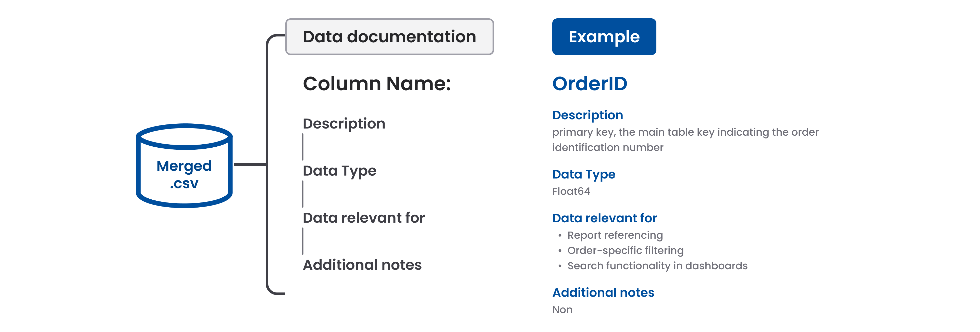Click the blue Additional notes heading
980x332 pixels.
tap(603, 292)
